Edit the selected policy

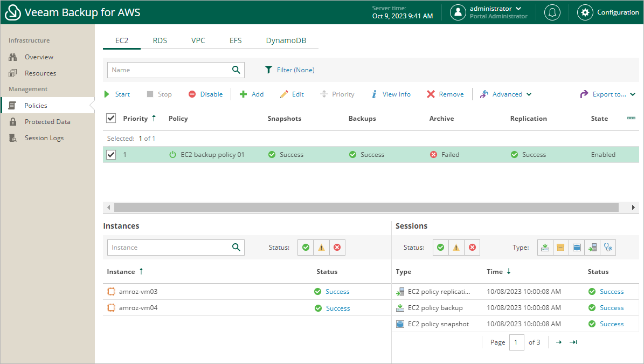[x=292, y=94]
